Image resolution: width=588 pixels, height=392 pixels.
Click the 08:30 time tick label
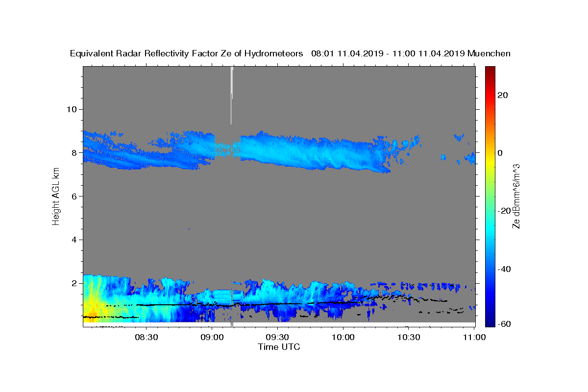coord(146,338)
